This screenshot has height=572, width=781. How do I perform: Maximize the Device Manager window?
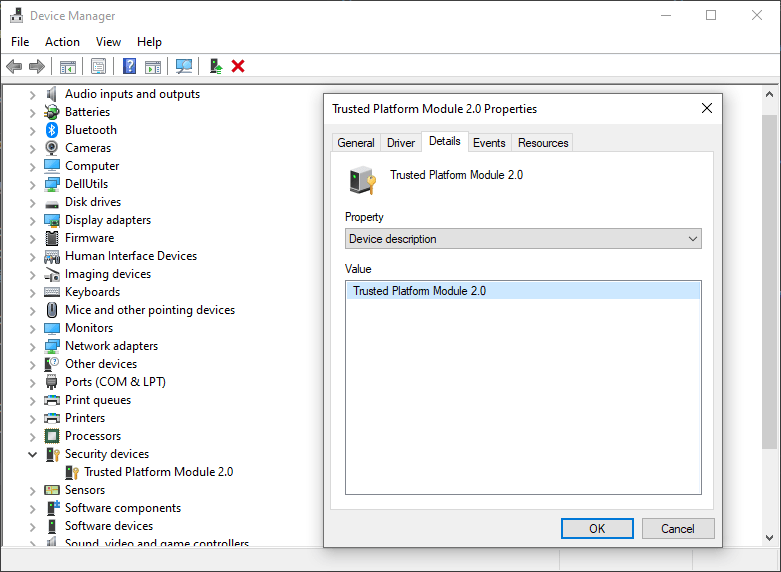[x=711, y=15]
